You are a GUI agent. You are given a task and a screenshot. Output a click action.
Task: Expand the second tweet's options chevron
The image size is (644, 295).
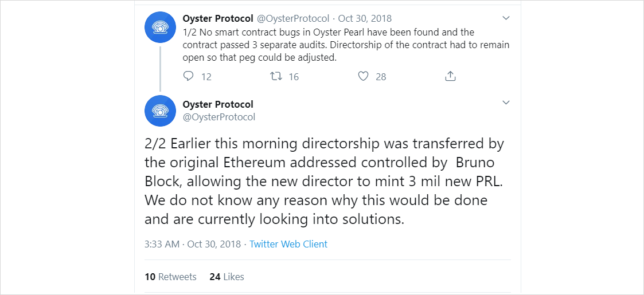click(x=506, y=102)
